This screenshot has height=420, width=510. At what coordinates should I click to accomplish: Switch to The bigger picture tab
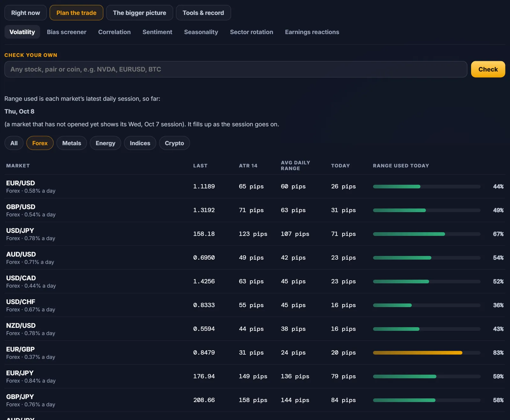coord(139,13)
